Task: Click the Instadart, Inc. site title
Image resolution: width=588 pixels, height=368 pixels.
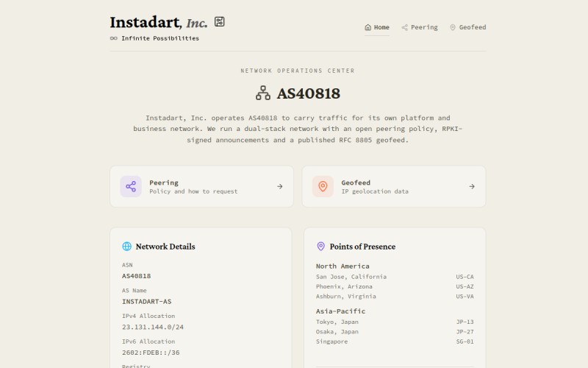Action: click(158, 23)
